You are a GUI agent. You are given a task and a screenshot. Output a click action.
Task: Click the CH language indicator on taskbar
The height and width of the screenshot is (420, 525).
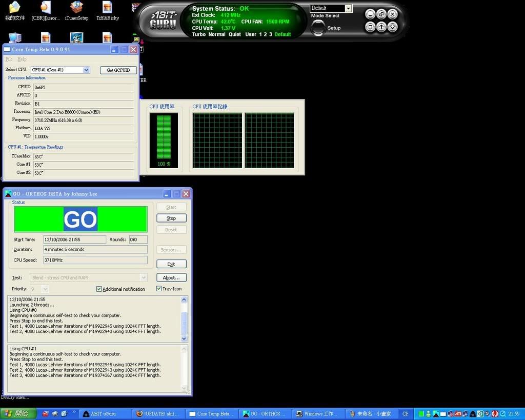tap(405, 414)
